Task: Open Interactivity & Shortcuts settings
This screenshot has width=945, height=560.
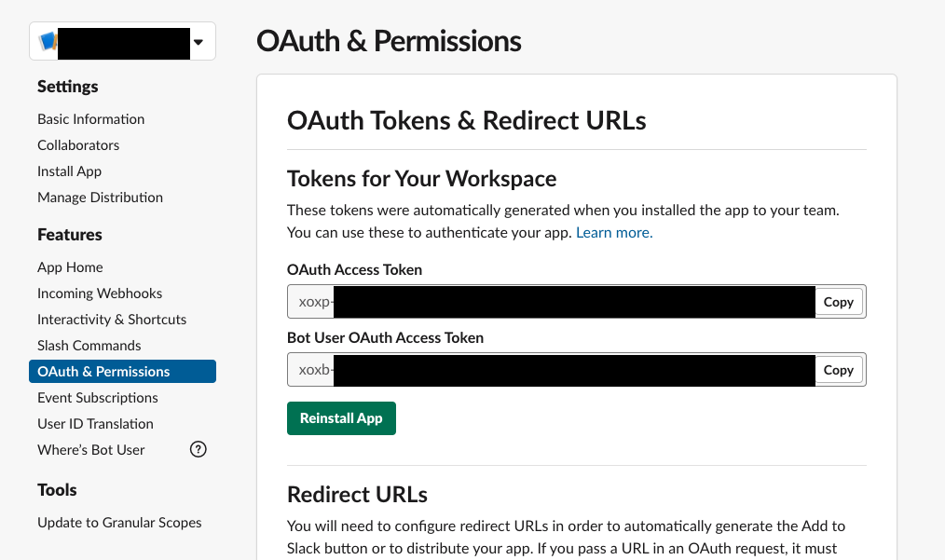Action: coord(112,320)
